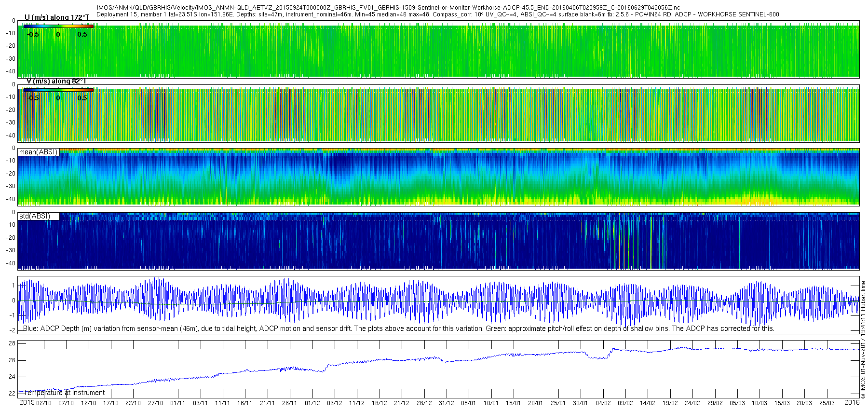Click the V velocity colorbar
This screenshot has width=868, height=410.
coord(58,90)
